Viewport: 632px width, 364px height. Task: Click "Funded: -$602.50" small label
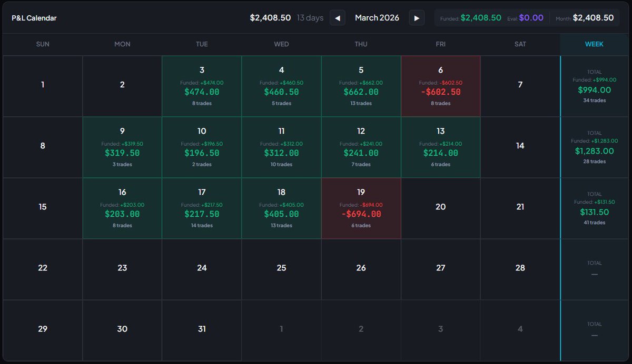[441, 83]
